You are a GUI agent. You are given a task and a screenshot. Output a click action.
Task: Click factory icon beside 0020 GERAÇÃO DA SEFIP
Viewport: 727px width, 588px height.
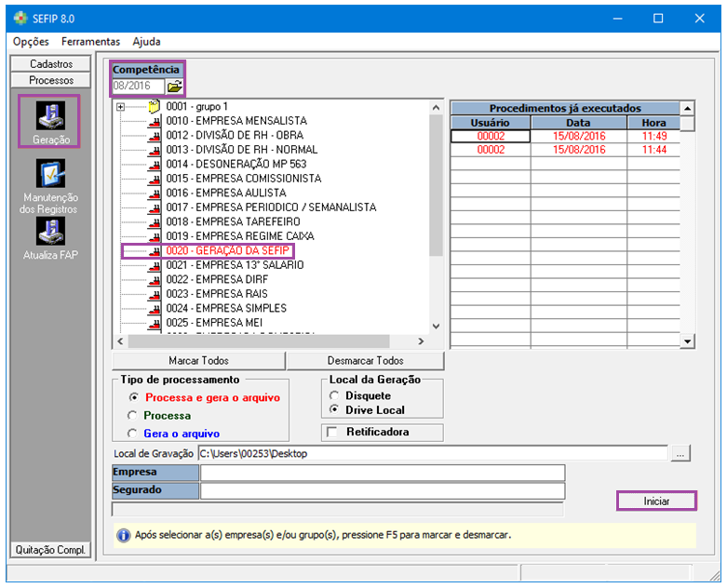pyautogui.click(x=155, y=251)
